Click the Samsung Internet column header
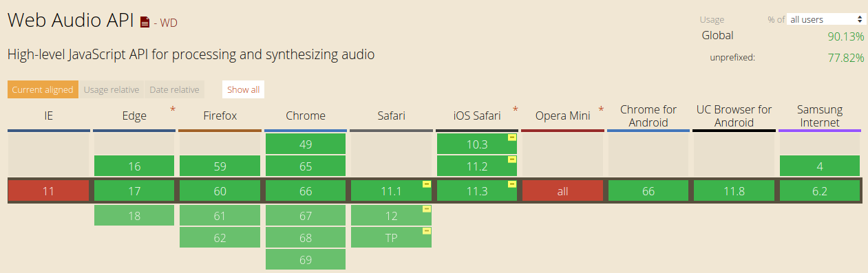868x273 pixels. [x=820, y=116]
